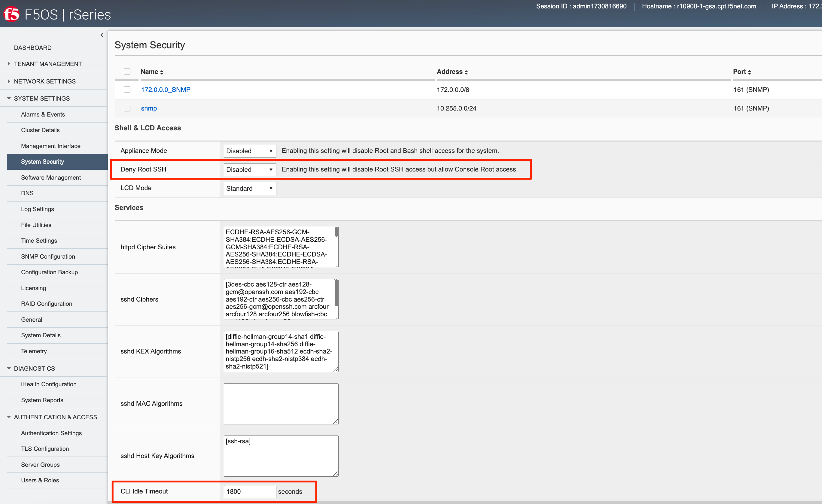The image size is (822, 504).
Task: Open System Reports page
Action: (42, 400)
